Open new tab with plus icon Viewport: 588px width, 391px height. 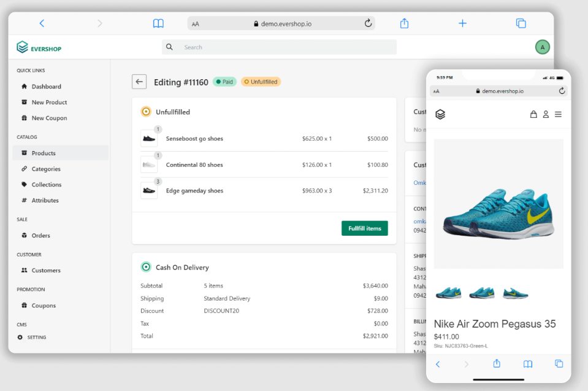pos(462,23)
